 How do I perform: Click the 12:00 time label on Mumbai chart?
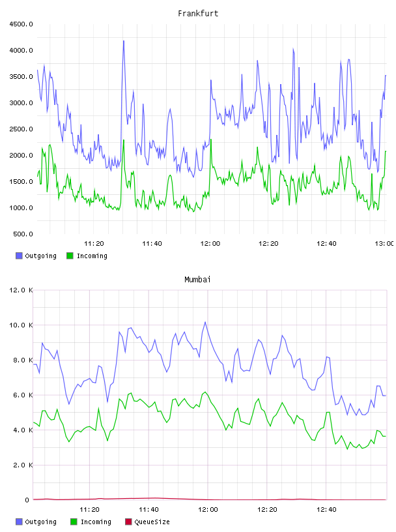pos(208,510)
